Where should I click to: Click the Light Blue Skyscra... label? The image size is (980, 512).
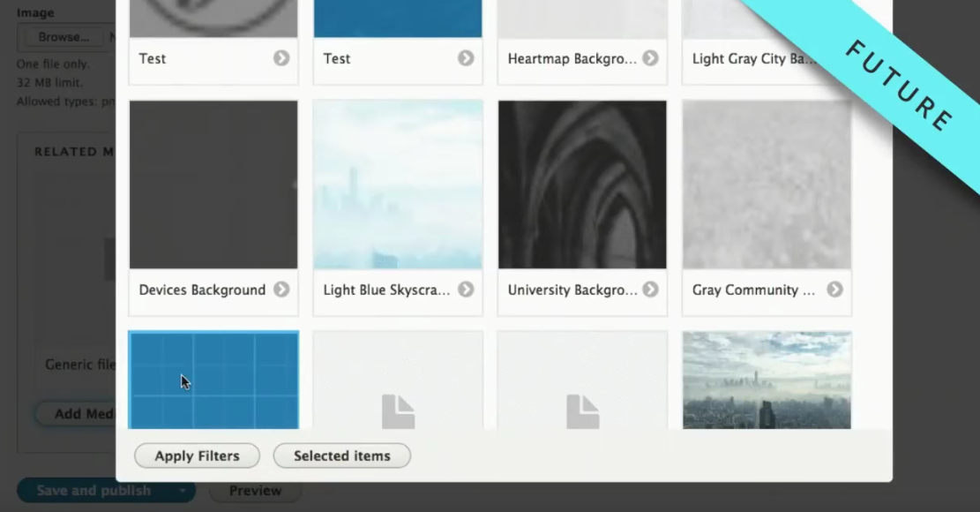coord(387,290)
